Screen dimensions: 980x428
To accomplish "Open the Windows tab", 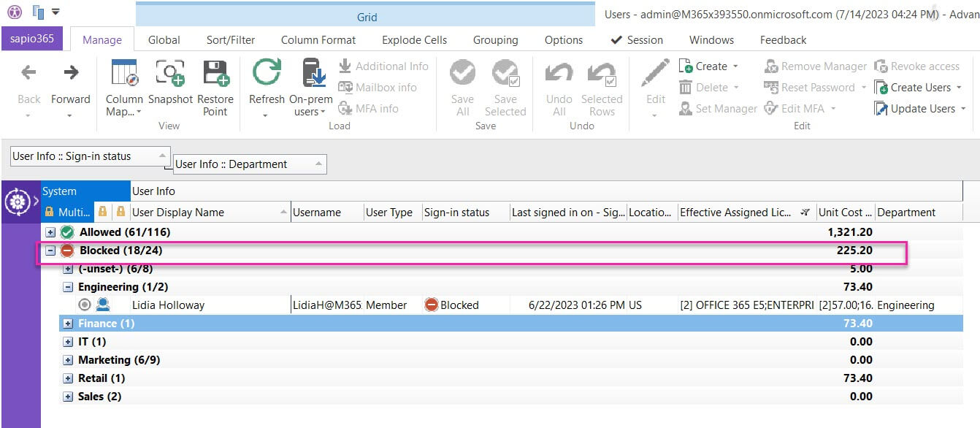I will coord(712,40).
